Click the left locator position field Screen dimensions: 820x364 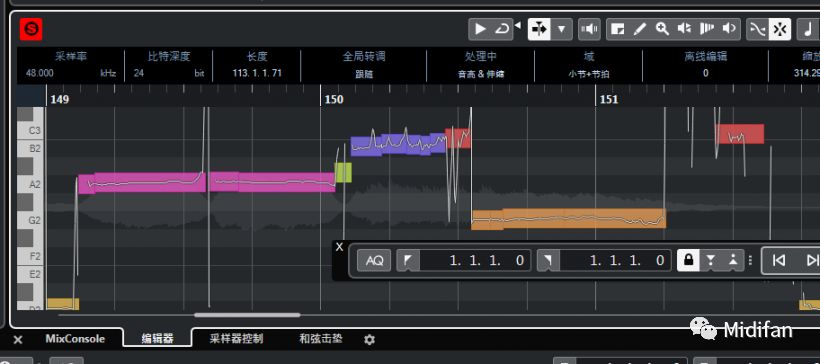tap(475, 260)
